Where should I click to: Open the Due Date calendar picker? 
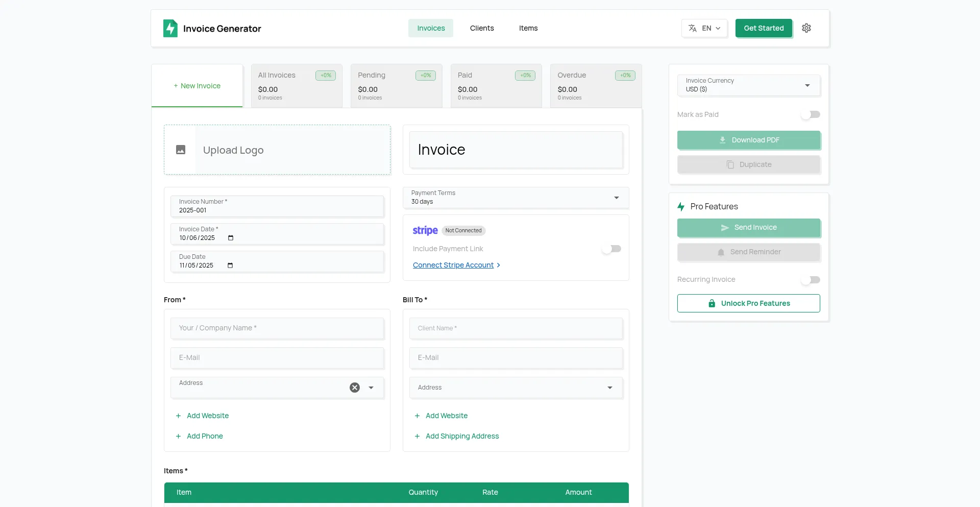[230, 265]
